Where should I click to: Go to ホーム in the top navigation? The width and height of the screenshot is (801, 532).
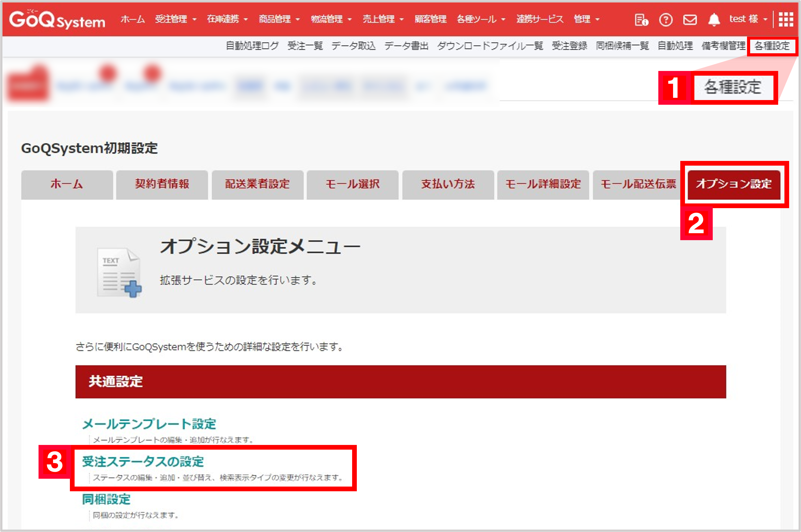pos(132,19)
